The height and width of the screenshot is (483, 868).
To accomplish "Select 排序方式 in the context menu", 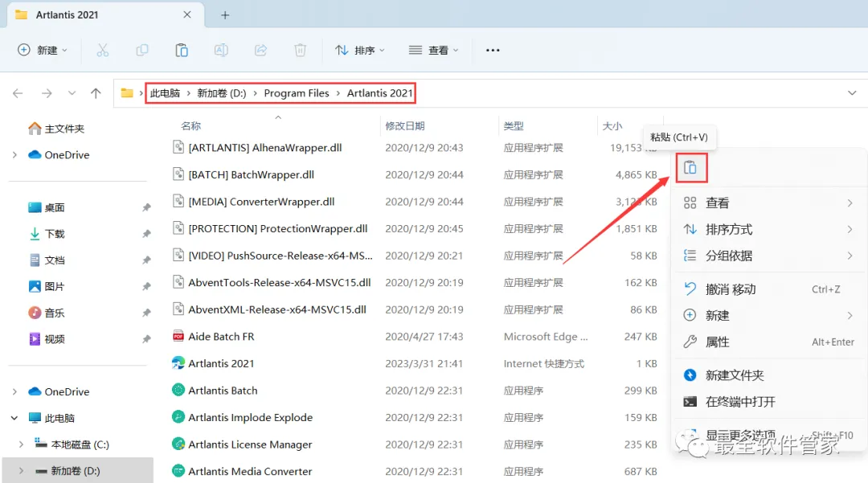I will [769, 229].
